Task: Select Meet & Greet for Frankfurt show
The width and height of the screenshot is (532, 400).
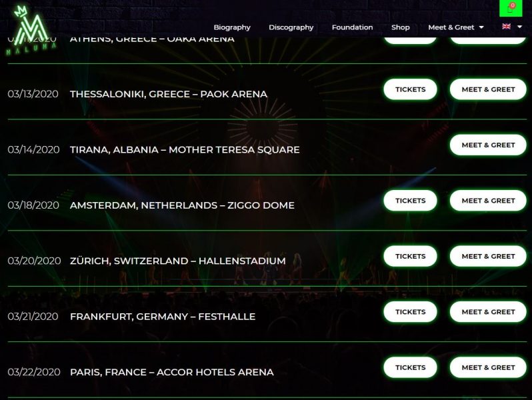Action: tap(488, 312)
